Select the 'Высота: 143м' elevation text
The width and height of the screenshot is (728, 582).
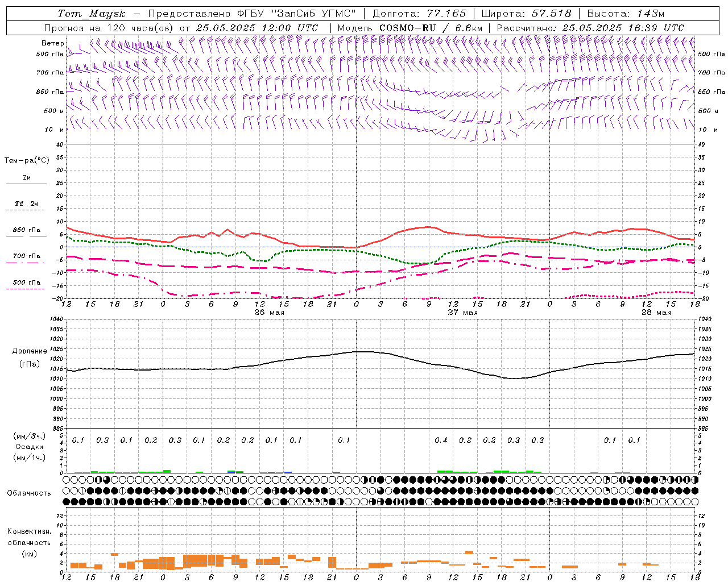(x=626, y=14)
